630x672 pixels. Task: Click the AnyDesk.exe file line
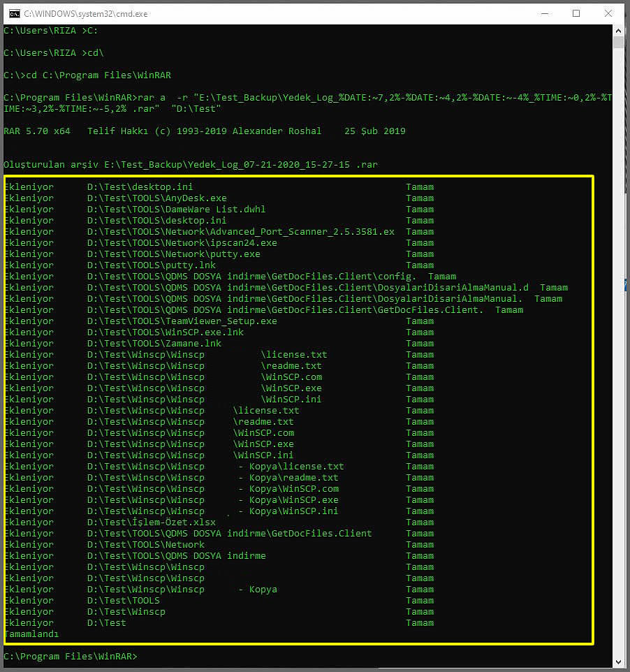219,198
